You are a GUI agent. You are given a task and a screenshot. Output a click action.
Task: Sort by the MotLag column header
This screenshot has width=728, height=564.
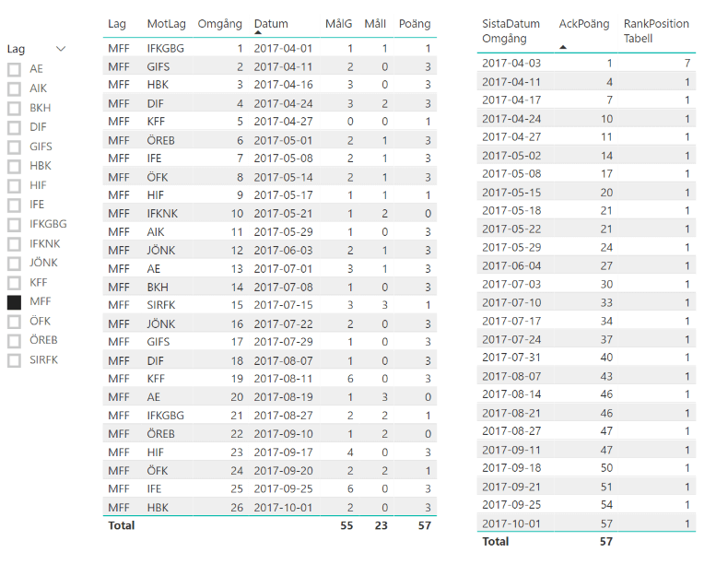pos(166,24)
